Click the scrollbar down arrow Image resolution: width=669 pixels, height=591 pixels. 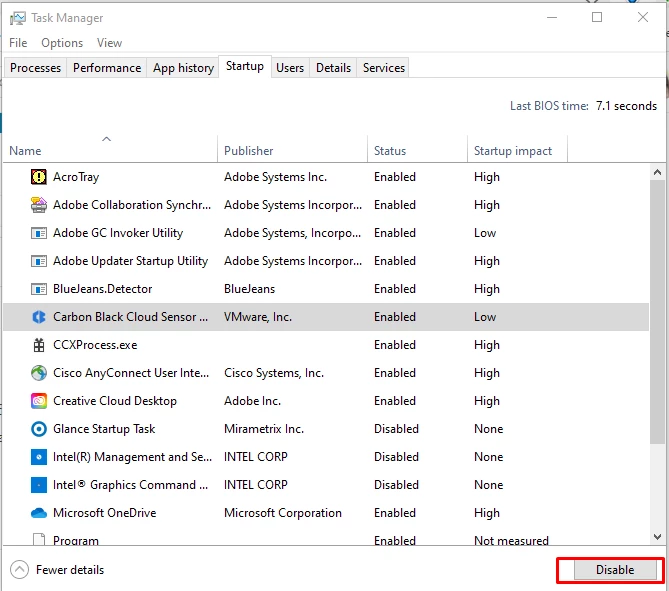(x=657, y=536)
